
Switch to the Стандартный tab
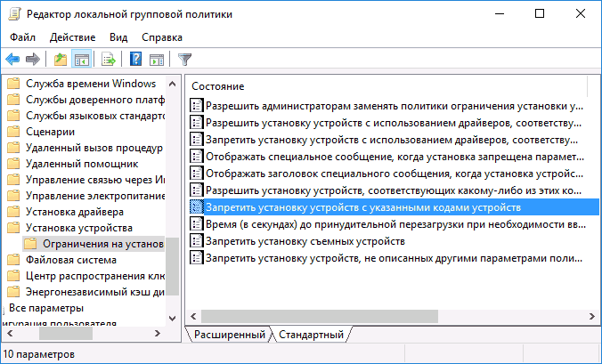tap(311, 335)
